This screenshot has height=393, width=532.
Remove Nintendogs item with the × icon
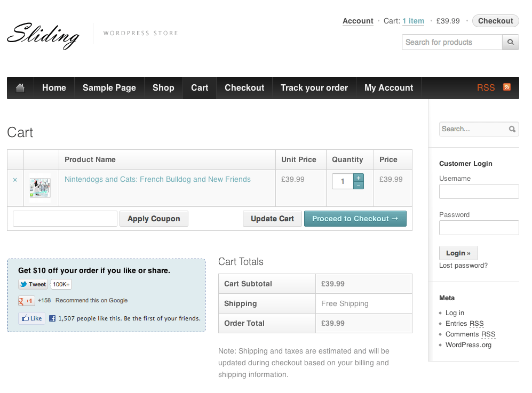15,180
